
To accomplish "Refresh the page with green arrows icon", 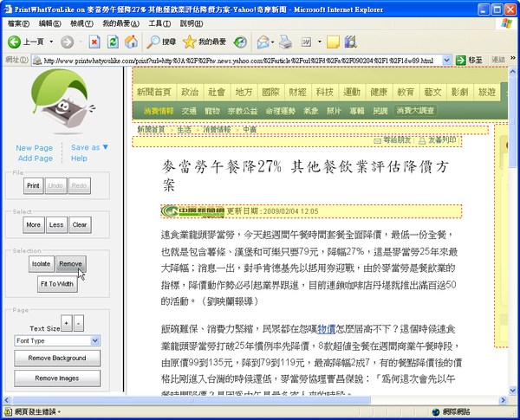I will point(113,42).
